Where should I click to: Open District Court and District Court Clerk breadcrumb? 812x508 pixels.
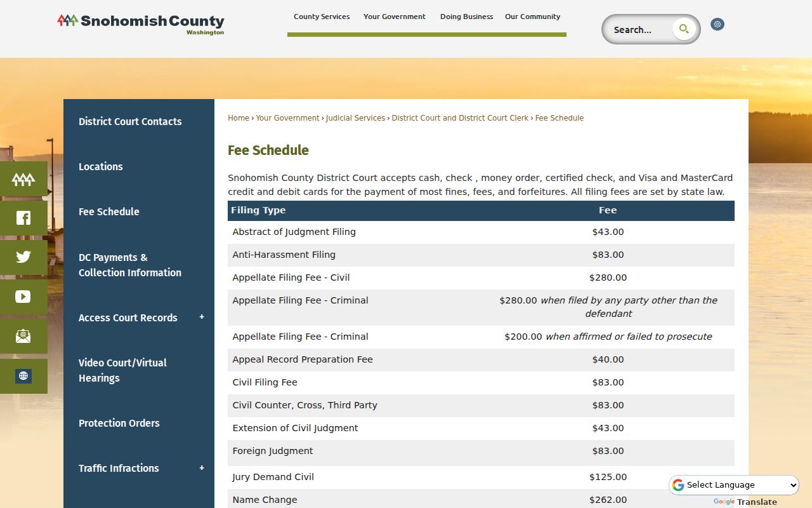(460, 118)
